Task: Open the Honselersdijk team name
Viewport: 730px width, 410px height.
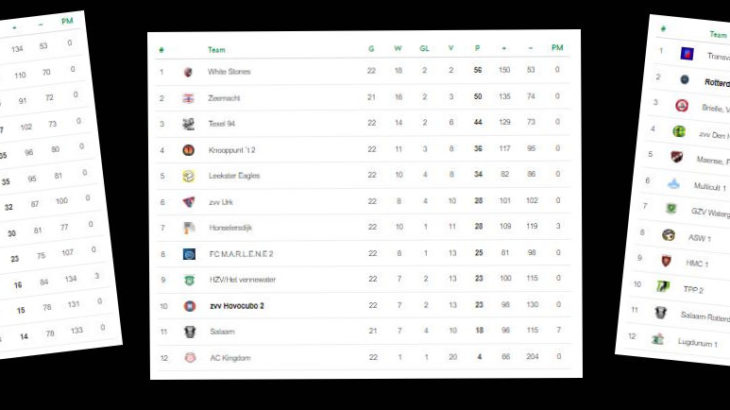Action: 230,228
